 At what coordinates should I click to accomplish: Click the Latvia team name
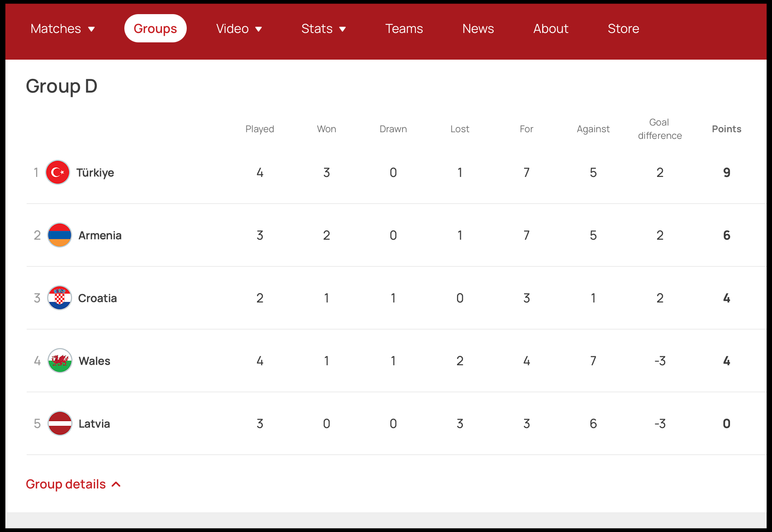click(94, 424)
